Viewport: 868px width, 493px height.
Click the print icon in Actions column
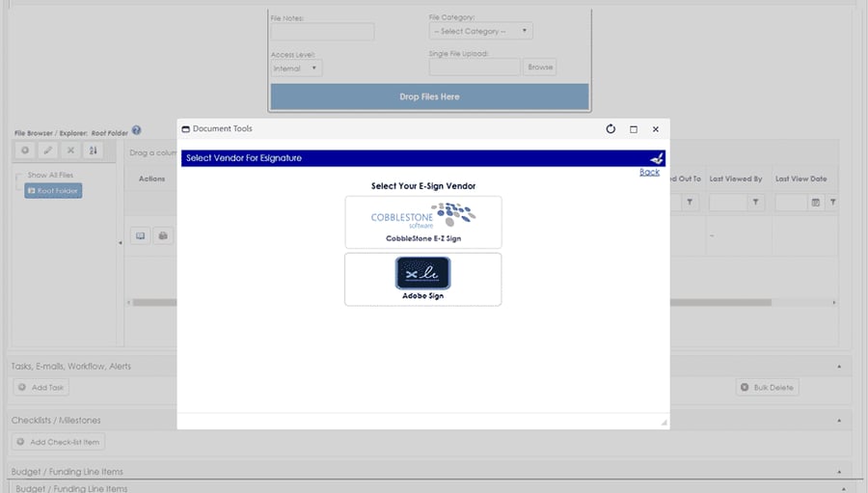pos(163,236)
